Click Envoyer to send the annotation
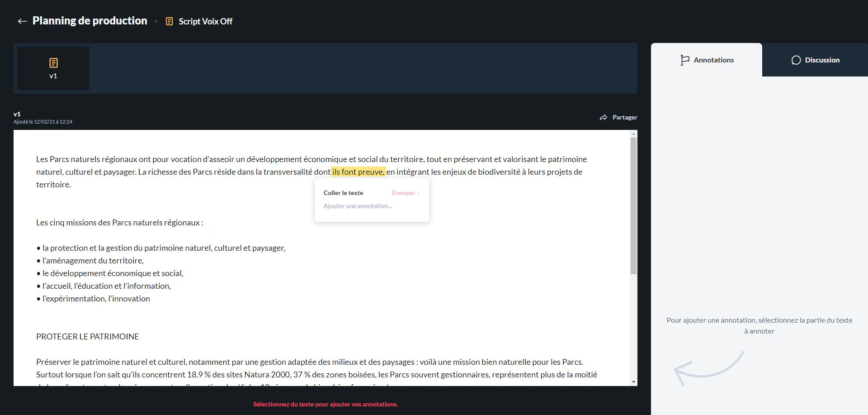The height and width of the screenshot is (415, 868). coord(406,193)
